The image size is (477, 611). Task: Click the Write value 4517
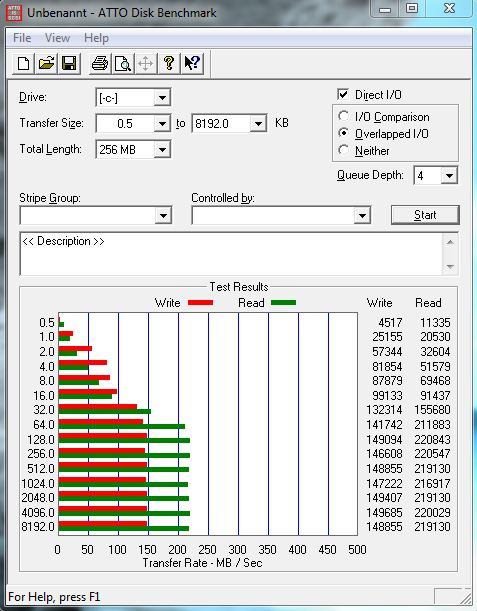point(390,323)
